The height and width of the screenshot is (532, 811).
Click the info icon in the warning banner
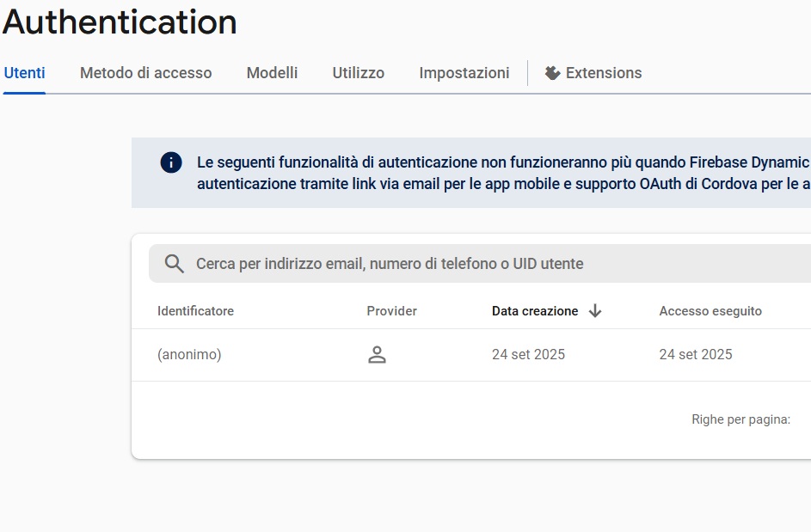171,162
